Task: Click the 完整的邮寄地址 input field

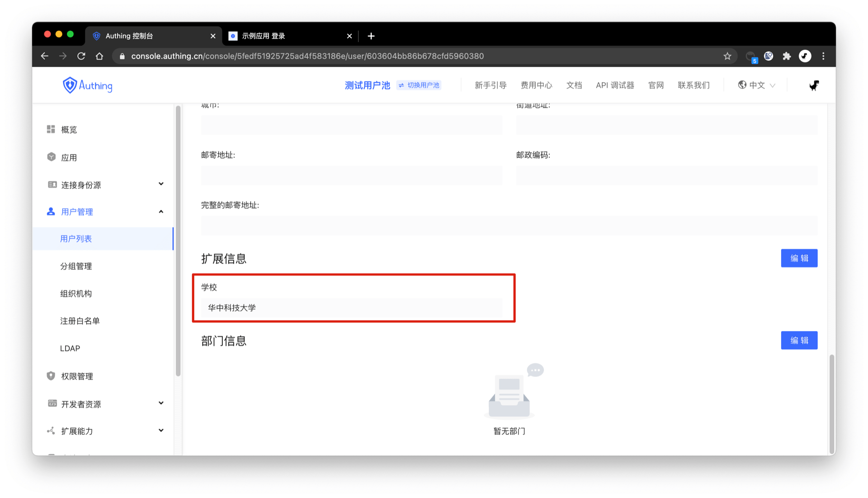Action: click(x=509, y=225)
